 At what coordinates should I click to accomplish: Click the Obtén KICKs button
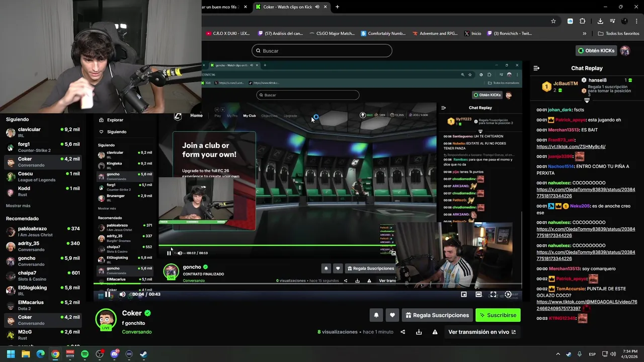click(596, 51)
